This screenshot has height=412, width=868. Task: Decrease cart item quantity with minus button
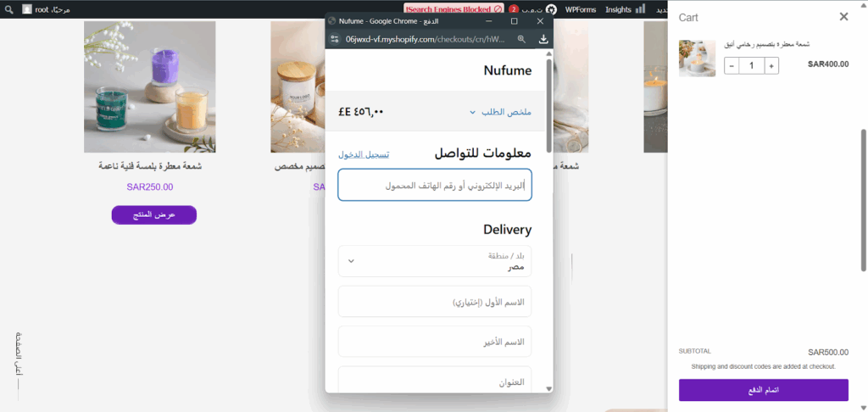(732, 66)
